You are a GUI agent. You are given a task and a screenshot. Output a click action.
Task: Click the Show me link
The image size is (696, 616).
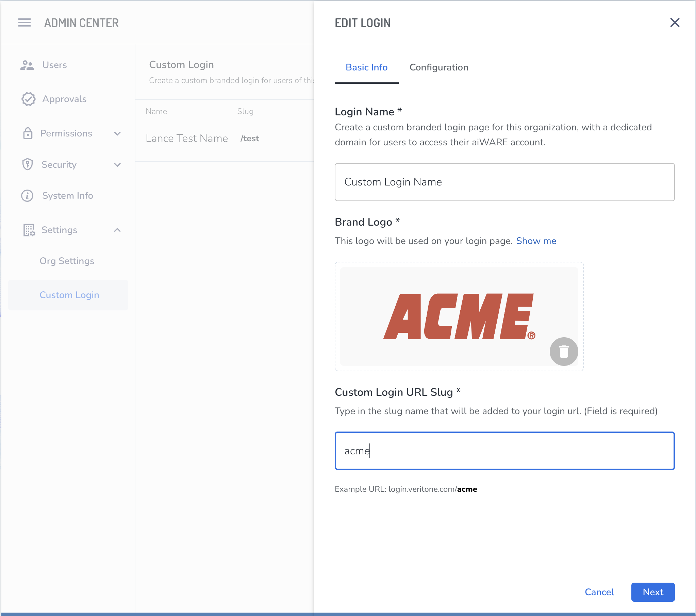[536, 241]
